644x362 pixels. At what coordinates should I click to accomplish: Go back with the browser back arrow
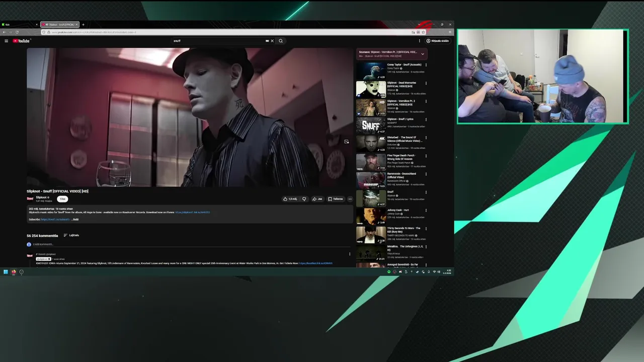click(4, 32)
